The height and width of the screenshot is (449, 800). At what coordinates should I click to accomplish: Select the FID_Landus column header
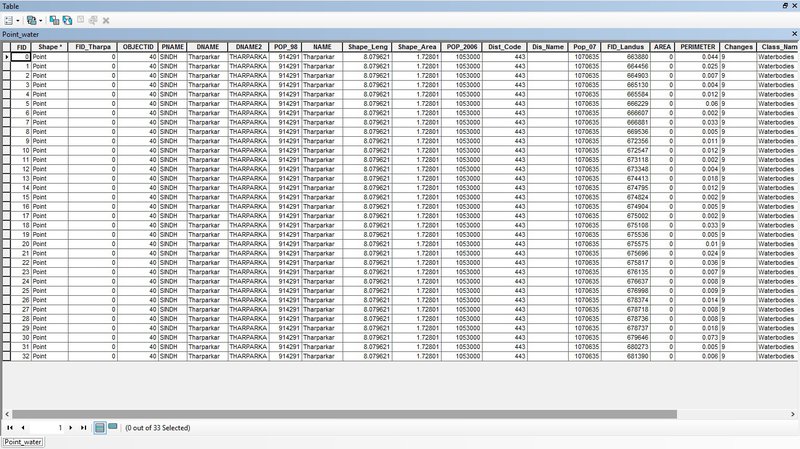pos(625,47)
